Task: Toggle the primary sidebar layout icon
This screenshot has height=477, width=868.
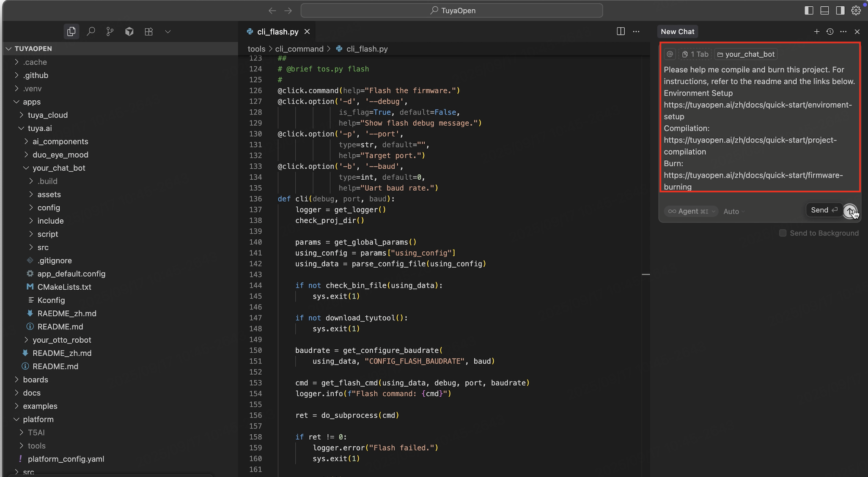Action: tap(809, 11)
